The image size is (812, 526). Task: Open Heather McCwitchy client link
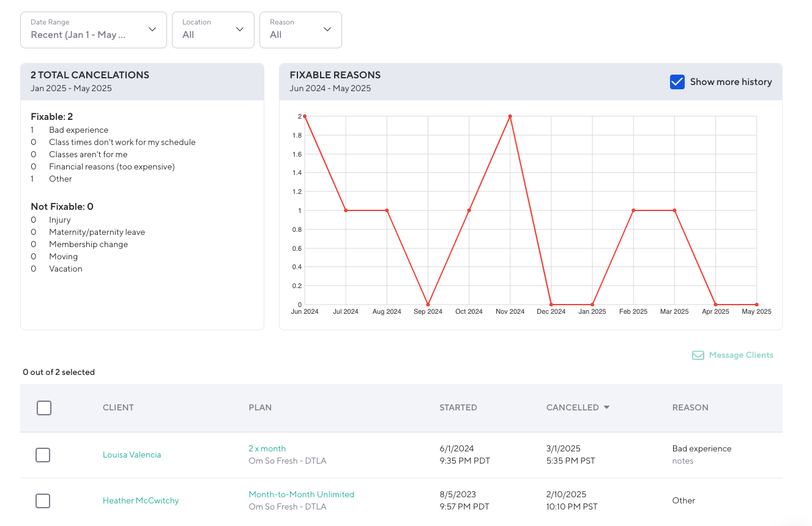(x=141, y=501)
